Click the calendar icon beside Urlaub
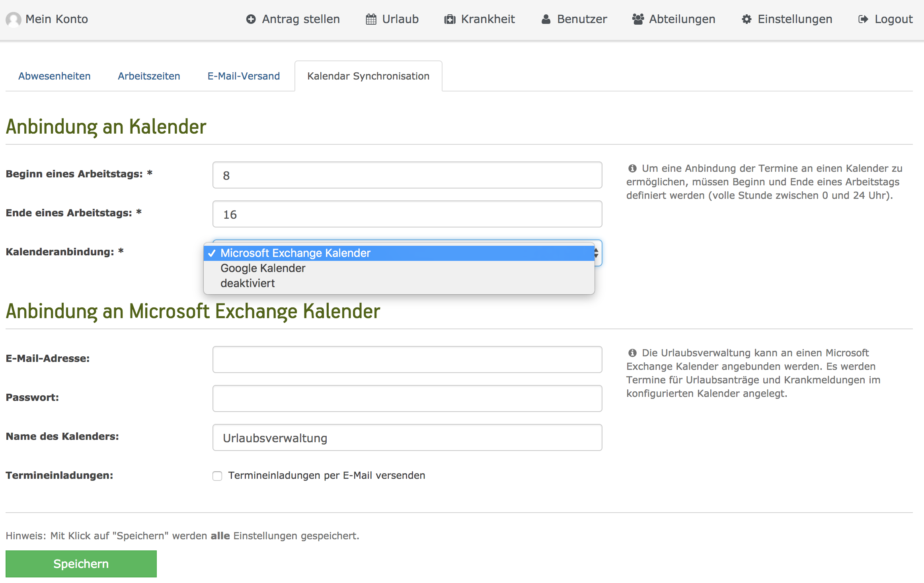 (x=371, y=19)
